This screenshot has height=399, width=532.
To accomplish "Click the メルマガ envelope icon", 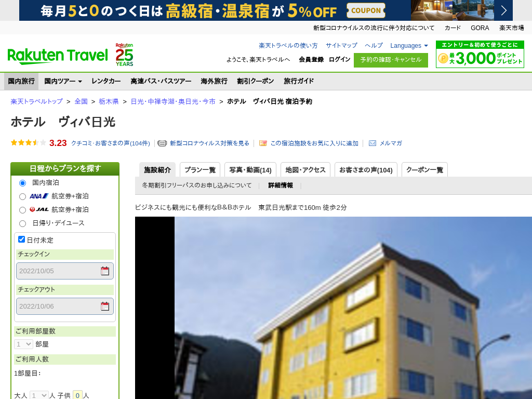I will click(x=372, y=143).
